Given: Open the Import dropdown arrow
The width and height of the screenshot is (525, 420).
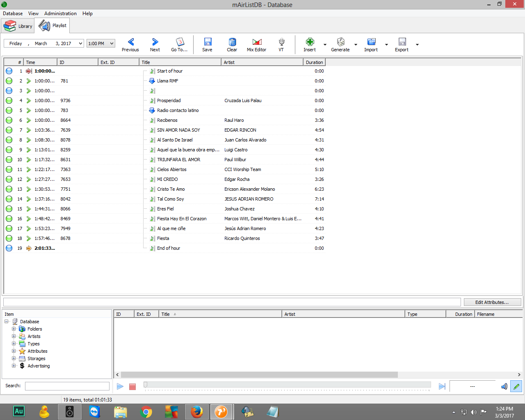Looking at the screenshot, I should coord(386,45).
